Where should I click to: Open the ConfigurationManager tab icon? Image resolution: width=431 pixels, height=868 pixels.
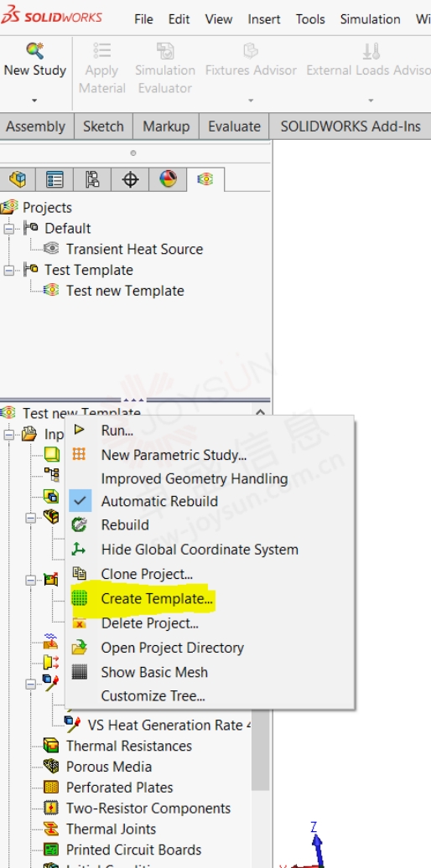pyautogui.click(x=92, y=179)
